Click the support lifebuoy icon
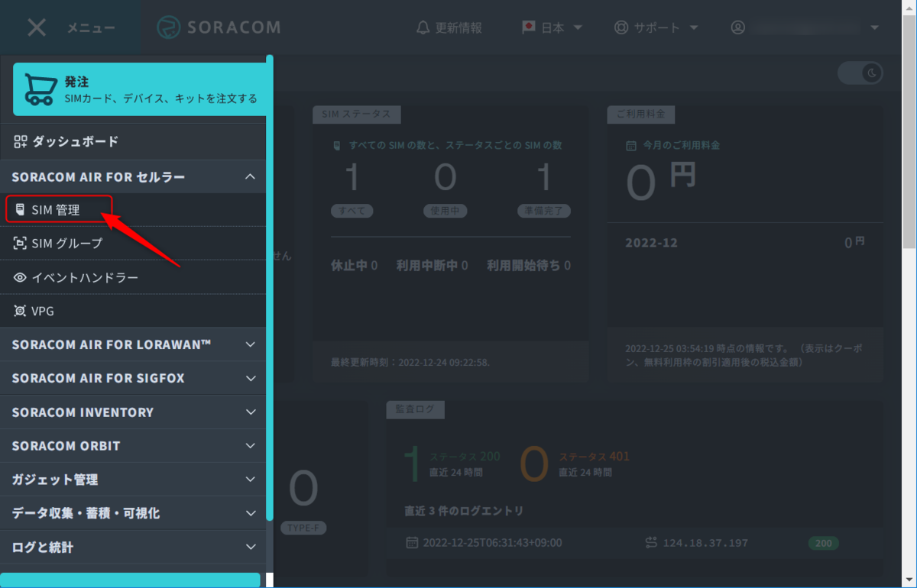Image resolution: width=917 pixels, height=588 pixels. tap(621, 27)
